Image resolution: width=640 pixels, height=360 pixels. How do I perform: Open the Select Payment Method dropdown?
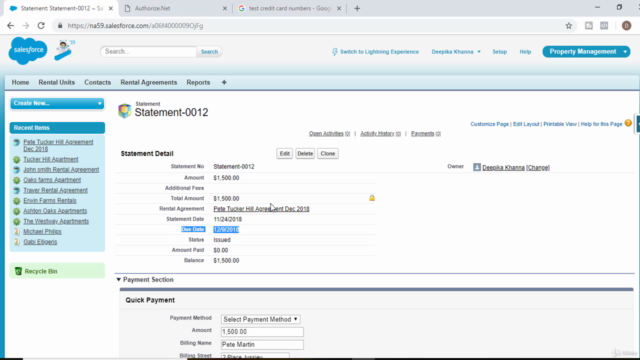tap(260, 319)
